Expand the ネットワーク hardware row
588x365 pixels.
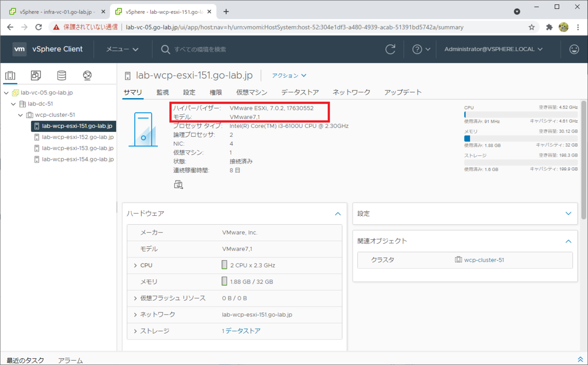point(135,314)
